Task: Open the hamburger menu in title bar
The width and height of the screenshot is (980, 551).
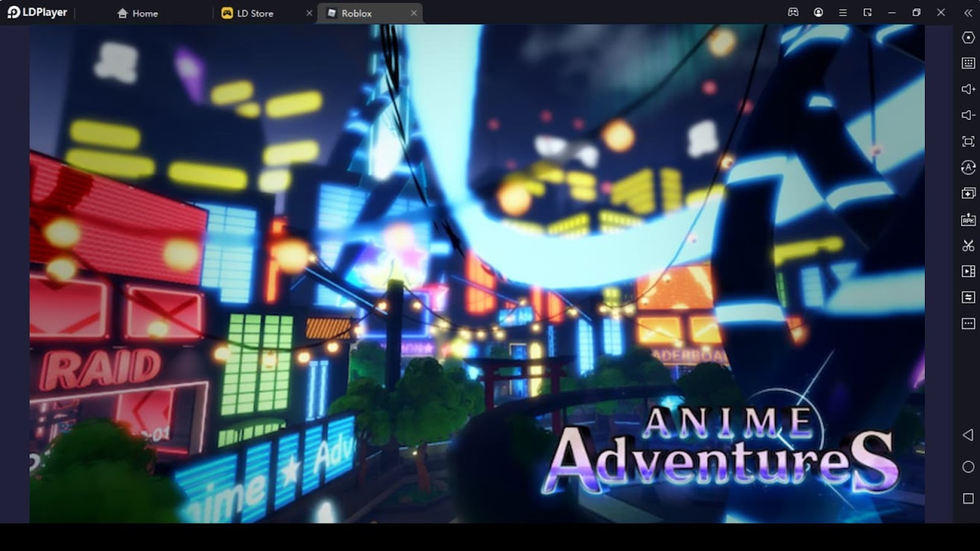Action: pos(843,13)
